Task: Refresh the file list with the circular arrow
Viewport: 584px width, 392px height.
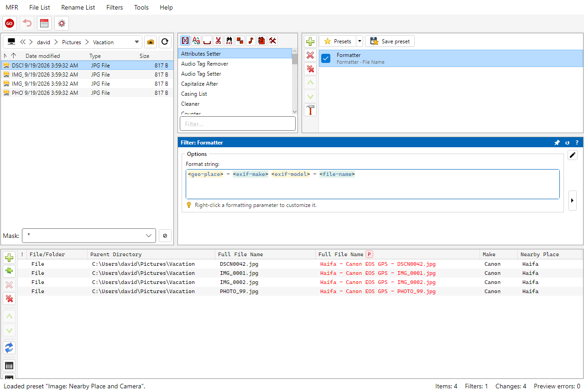Action: (x=165, y=42)
